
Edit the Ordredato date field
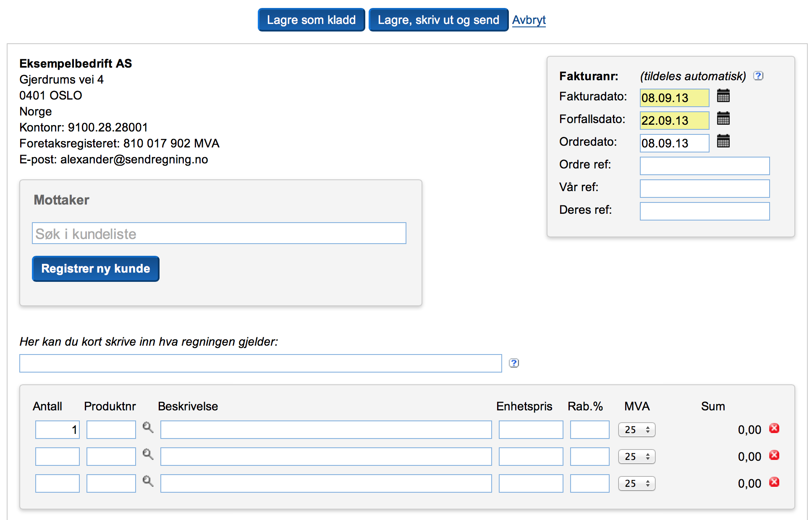point(674,143)
